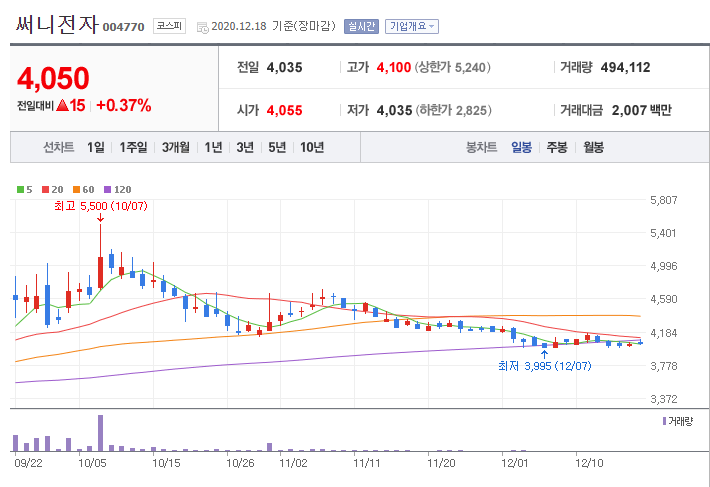Select the 3개월 line chart period
The height and width of the screenshot is (487, 710).
coord(176,147)
